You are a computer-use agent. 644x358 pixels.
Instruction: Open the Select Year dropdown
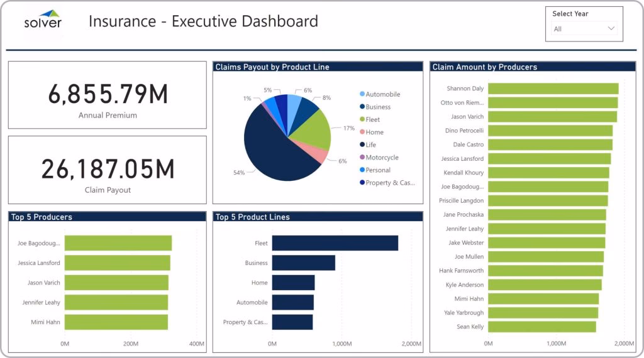click(x=584, y=29)
